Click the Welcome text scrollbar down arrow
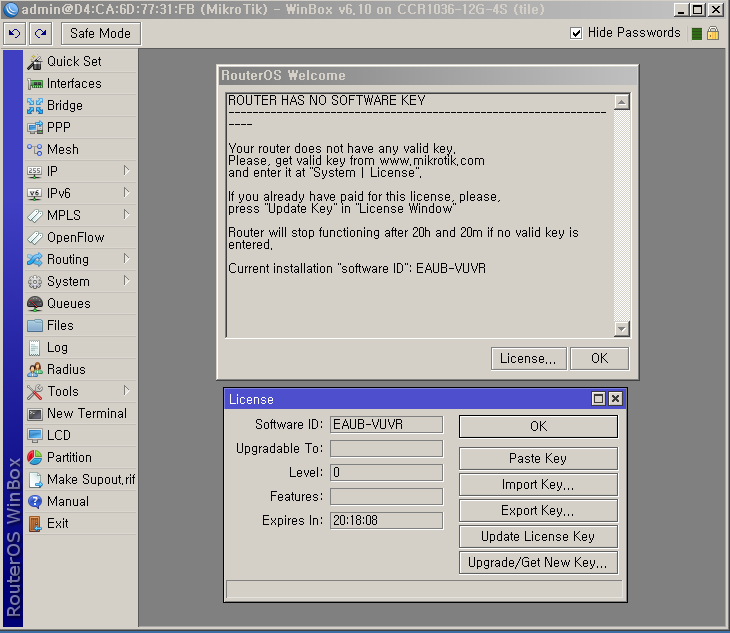The width and height of the screenshot is (730, 633). coord(622,329)
